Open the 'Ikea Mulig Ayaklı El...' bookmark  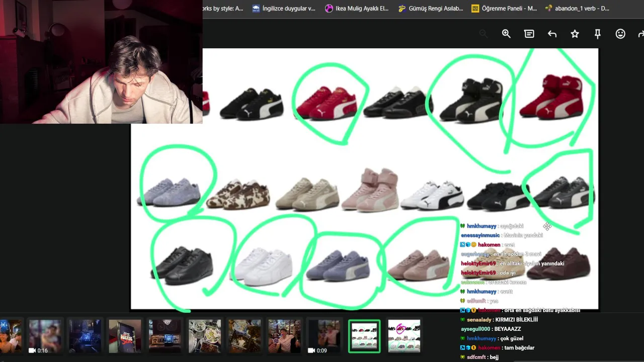coord(357,8)
